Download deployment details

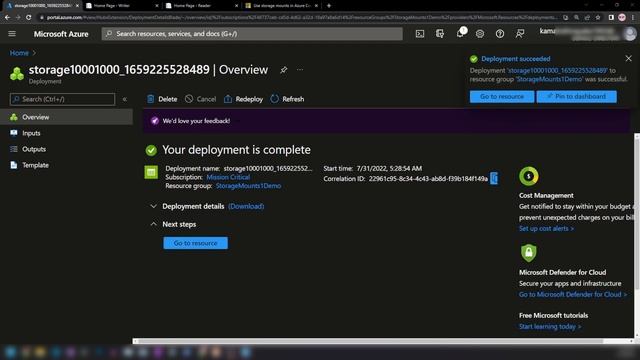(x=246, y=206)
